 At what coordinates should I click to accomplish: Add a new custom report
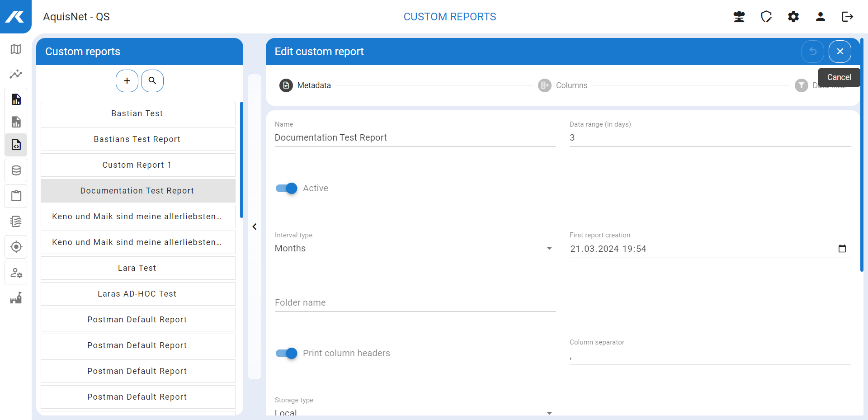[x=127, y=81]
